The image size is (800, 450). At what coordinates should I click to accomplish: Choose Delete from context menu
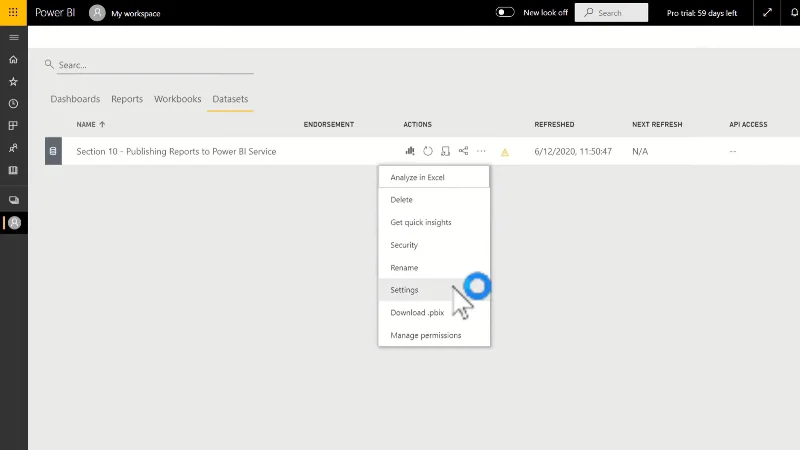pos(434,199)
